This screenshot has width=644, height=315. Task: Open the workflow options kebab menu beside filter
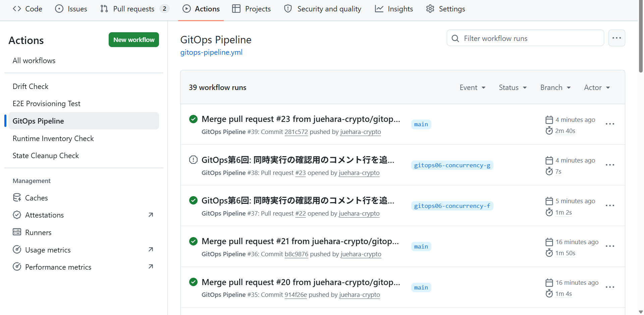tap(616, 38)
